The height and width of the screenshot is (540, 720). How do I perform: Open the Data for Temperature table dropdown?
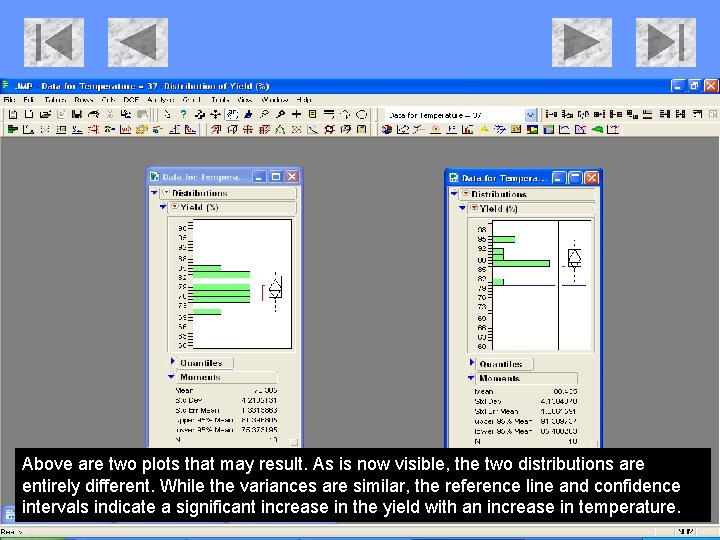530,115
